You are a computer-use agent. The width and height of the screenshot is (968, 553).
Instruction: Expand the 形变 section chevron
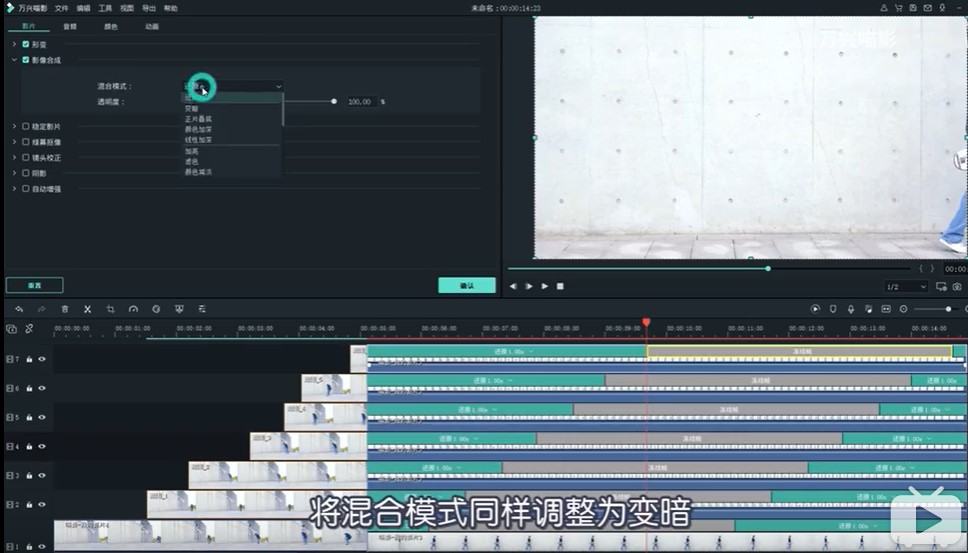coord(14,44)
